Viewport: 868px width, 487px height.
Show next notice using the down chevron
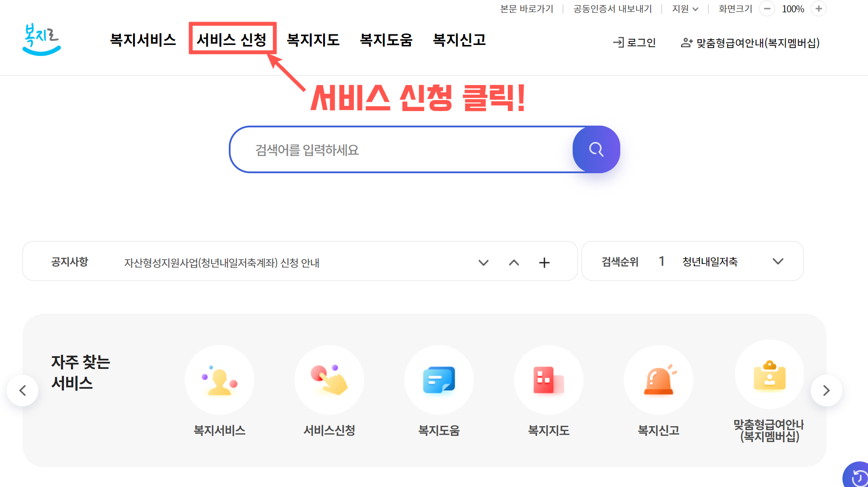[483, 263]
